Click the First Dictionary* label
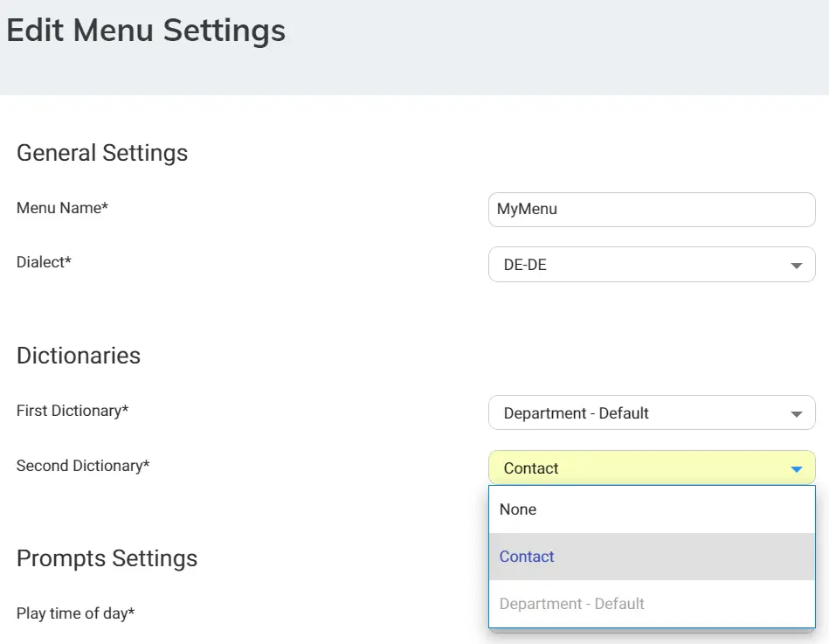829x644 pixels. (73, 411)
